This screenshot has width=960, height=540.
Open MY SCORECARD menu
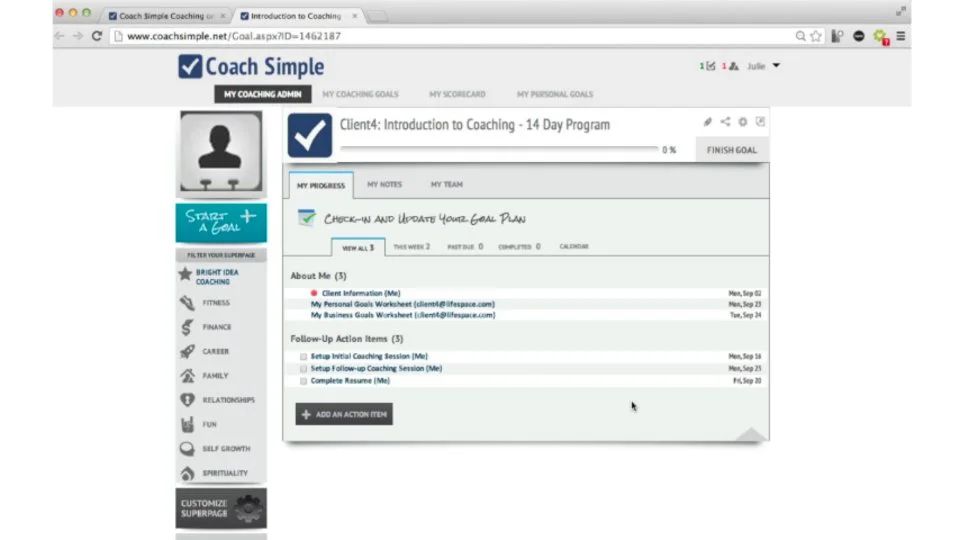457,94
